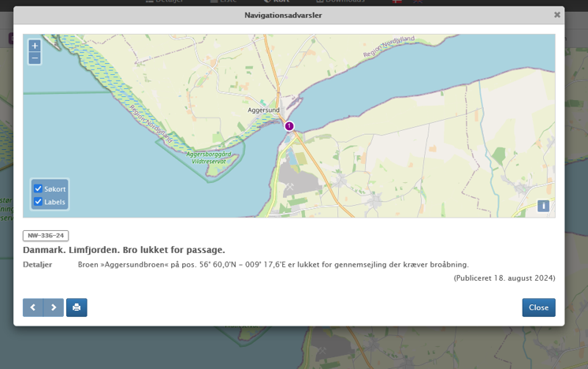Screen dimensions: 588x369
Task: Go to the next navigation warning
Action: click(x=53, y=307)
